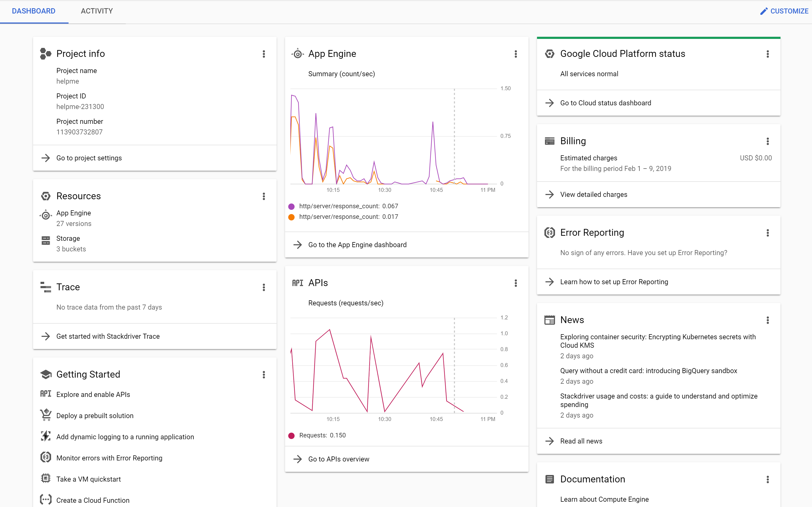The height and width of the screenshot is (507, 812).
Task: Click the Explore and enable APIs icon
Action: coord(46,394)
